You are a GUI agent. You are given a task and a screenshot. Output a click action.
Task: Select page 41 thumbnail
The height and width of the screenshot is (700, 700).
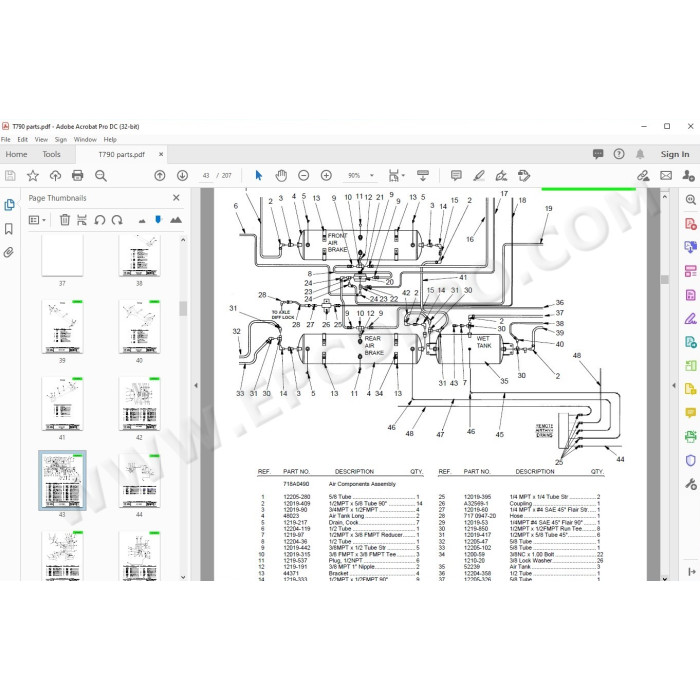62,404
